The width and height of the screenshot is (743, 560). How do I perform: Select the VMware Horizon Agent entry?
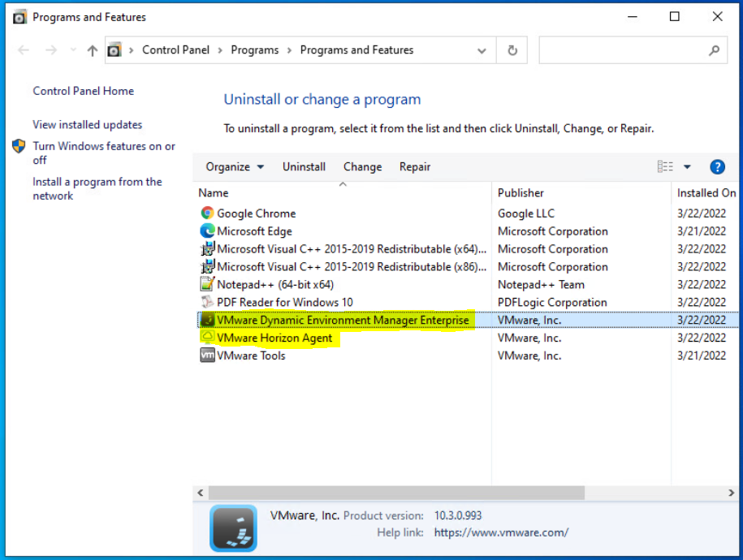coord(274,338)
